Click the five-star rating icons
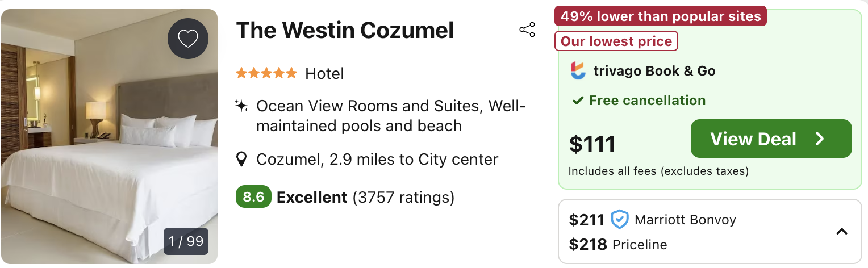Viewport: 868px width, 268px height. click(266, 73)
